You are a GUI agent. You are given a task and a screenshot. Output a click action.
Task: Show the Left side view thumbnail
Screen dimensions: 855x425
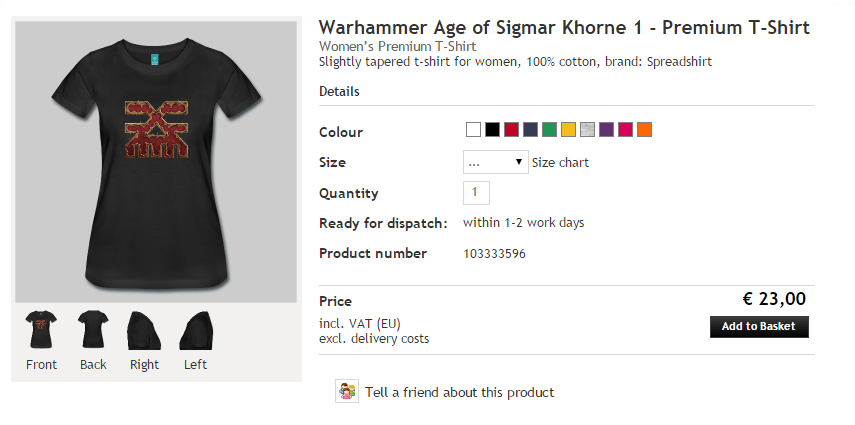click(x=196, y=329)
